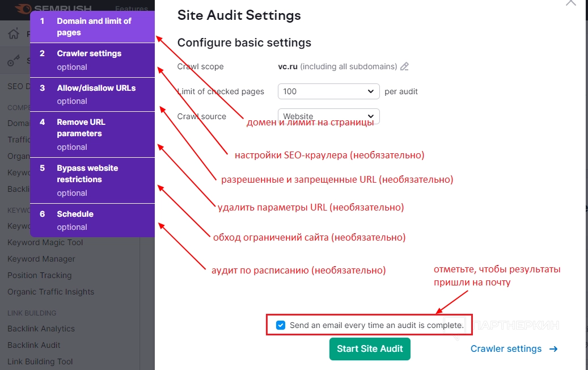Click the SEO key icon
588x370 pixels.
pyautogui.click(x=14, y=61)
